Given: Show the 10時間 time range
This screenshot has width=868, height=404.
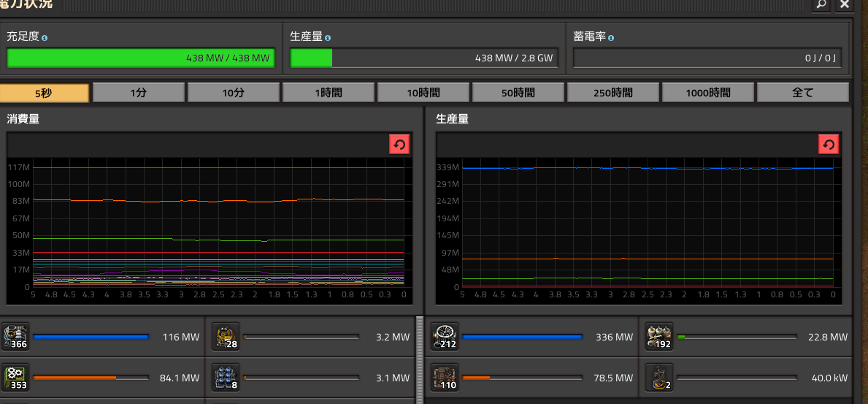Looking at the screenshot, I should [x=423, y=93].
